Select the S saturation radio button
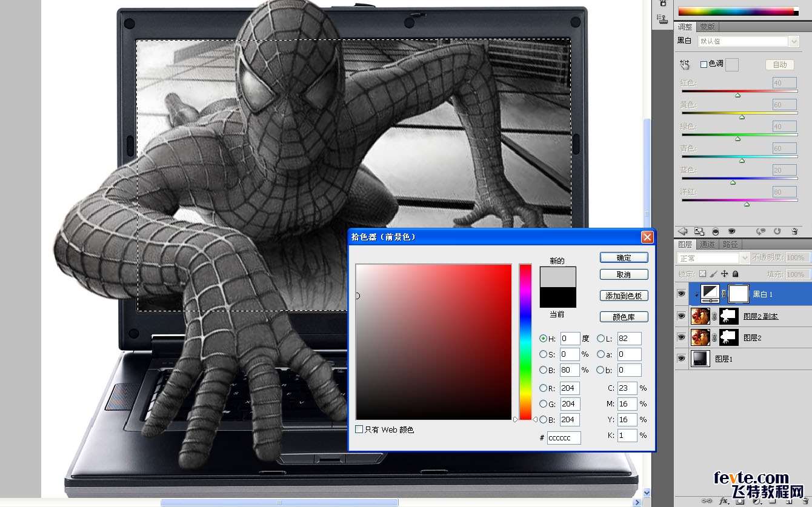812x507 pixels. click(x=543, y=354)
